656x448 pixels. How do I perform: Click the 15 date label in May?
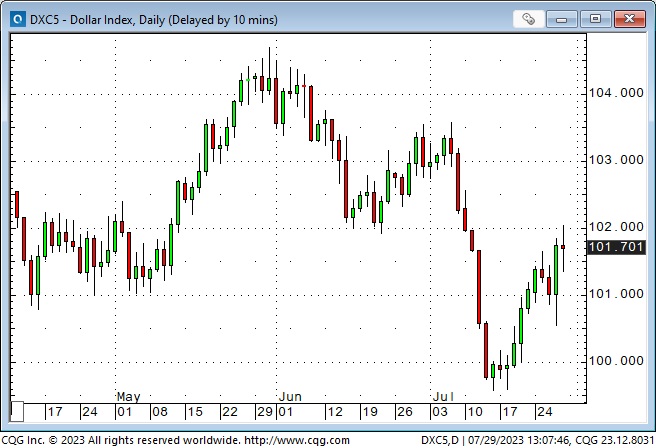[195, 412]
